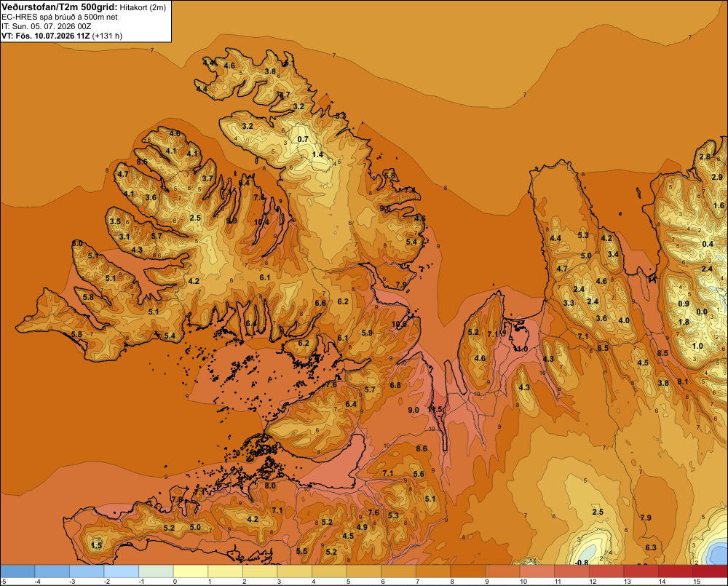Click the 11.0 temperature value label
This screenshot has height=586, width=728.
coord(521,349)
